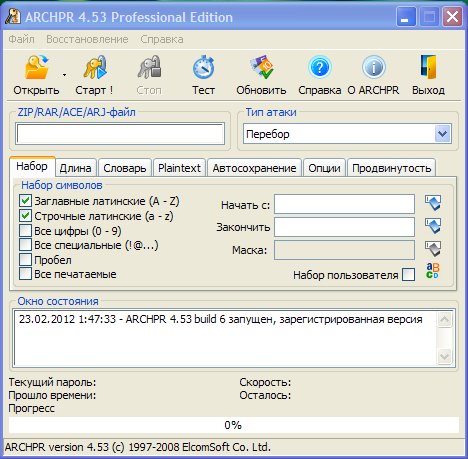This screenshot has height=459, width=468.
Task: Open the О ARCHPR about icon
Action: pos(374,68)
